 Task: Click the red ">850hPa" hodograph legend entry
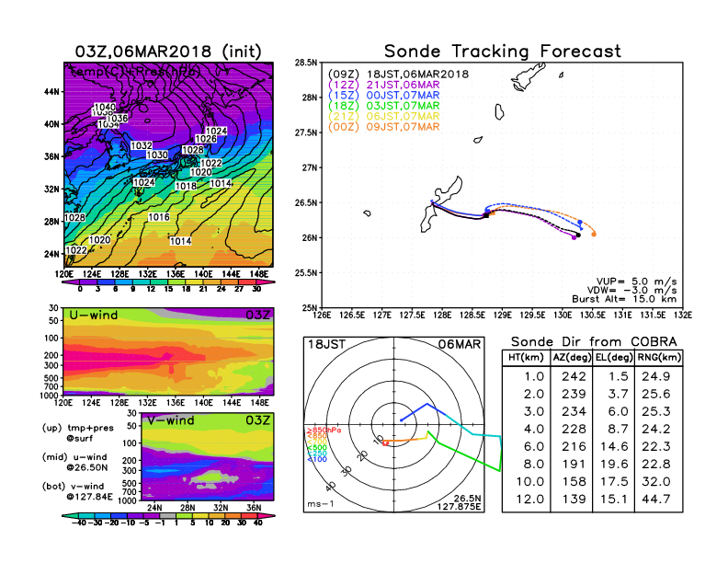tap(324, 431)
